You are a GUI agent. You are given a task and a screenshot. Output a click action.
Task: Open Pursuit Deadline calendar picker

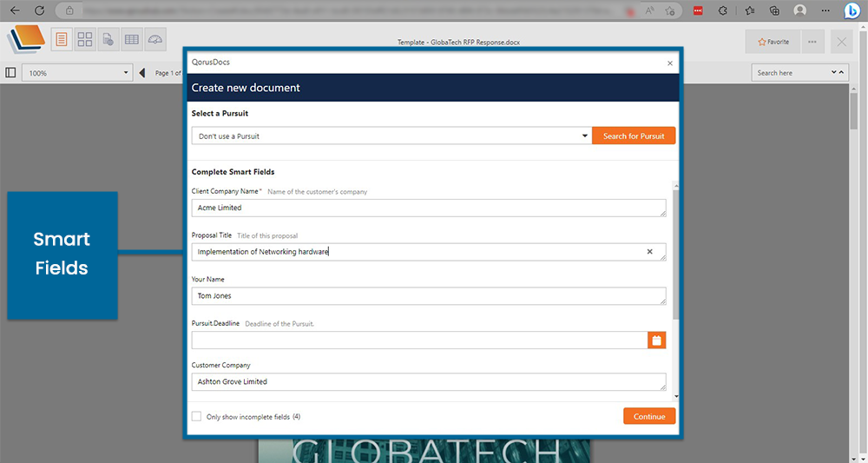656,340
